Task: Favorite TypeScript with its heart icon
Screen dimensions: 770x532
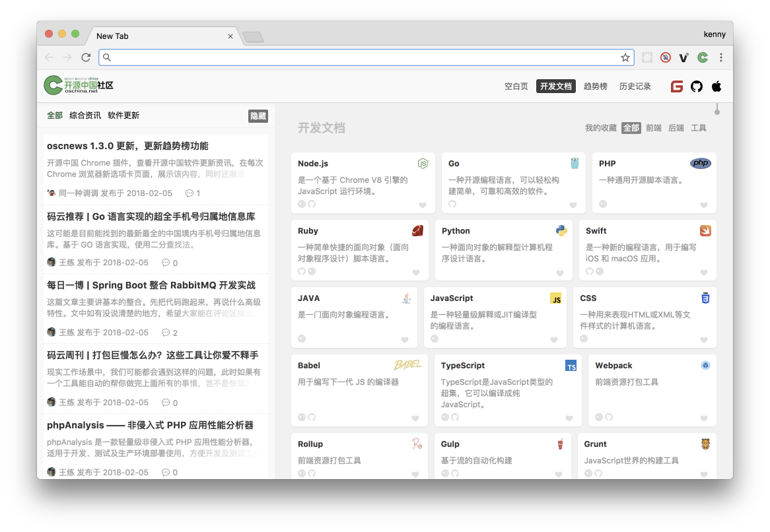Action: coord(569,418)
